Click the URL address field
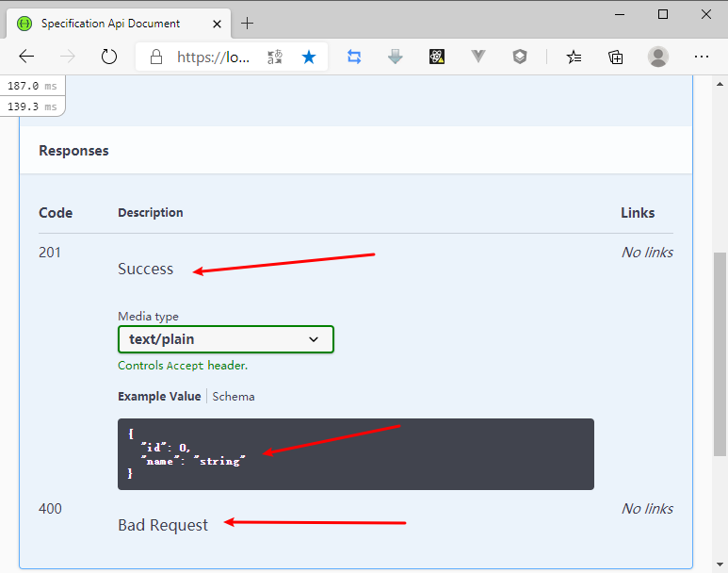The height and width of the screenshot is (573, 728). [214, 57]
